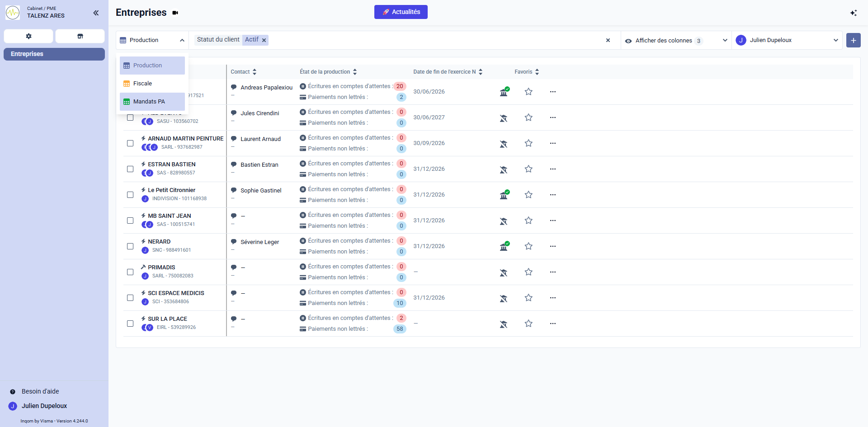Collapse the sidebar with double-chevron icon
868x427 pixels.
tap(96, 13)
